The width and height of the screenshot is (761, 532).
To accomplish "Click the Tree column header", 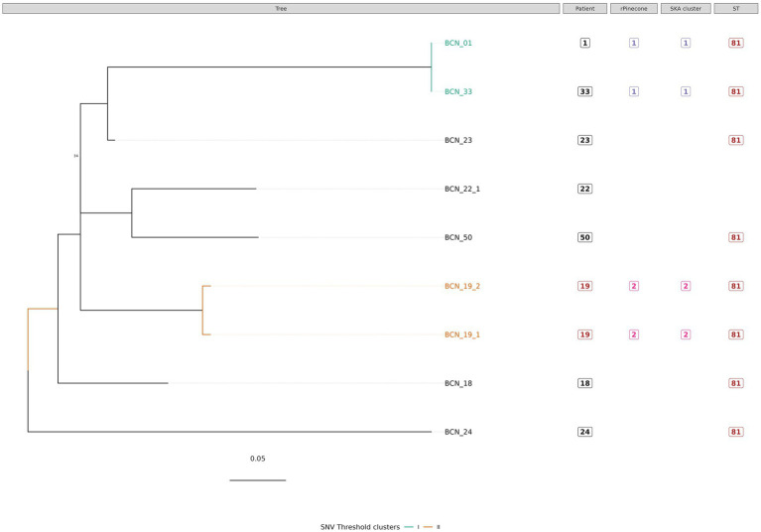I will coord(281,8).
